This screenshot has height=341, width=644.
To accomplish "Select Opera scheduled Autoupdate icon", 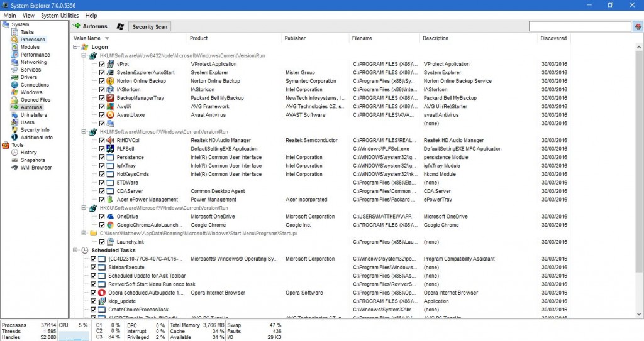I will click(102, 293).
